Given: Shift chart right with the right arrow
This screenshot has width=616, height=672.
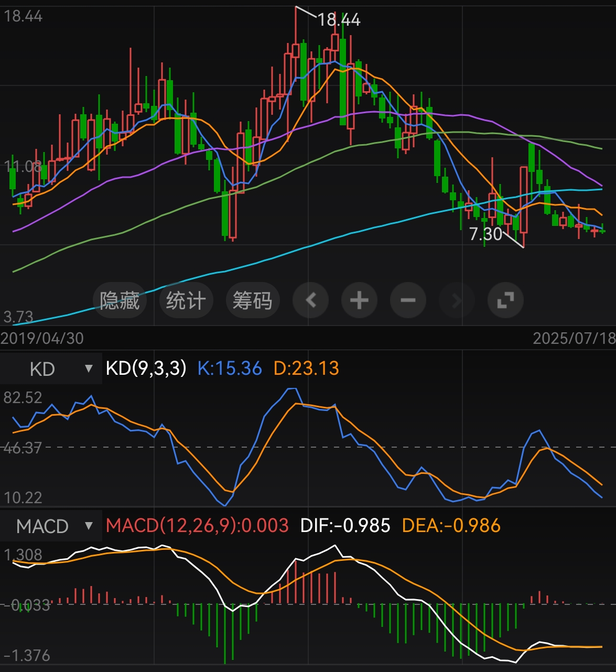Looking at the screenshot, I should pos(457,300).
